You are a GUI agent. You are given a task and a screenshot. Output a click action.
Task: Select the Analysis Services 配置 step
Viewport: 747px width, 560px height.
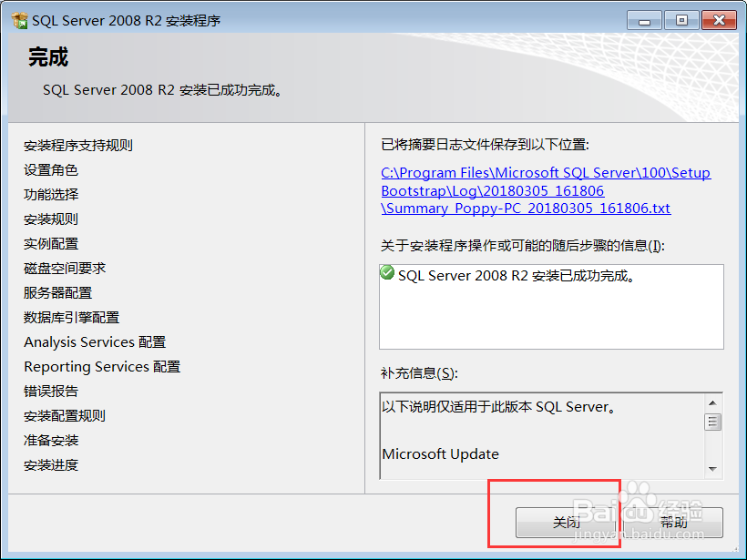[95, 341]
